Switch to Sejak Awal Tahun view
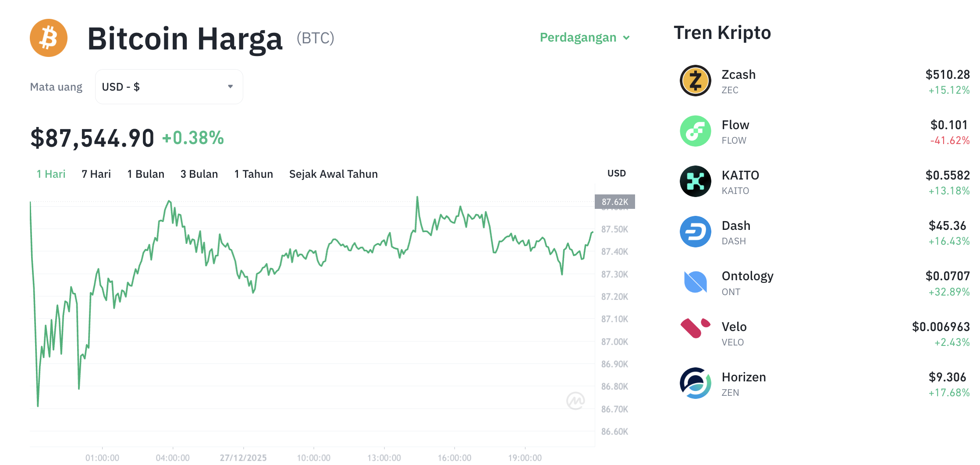 coord(333,174)
